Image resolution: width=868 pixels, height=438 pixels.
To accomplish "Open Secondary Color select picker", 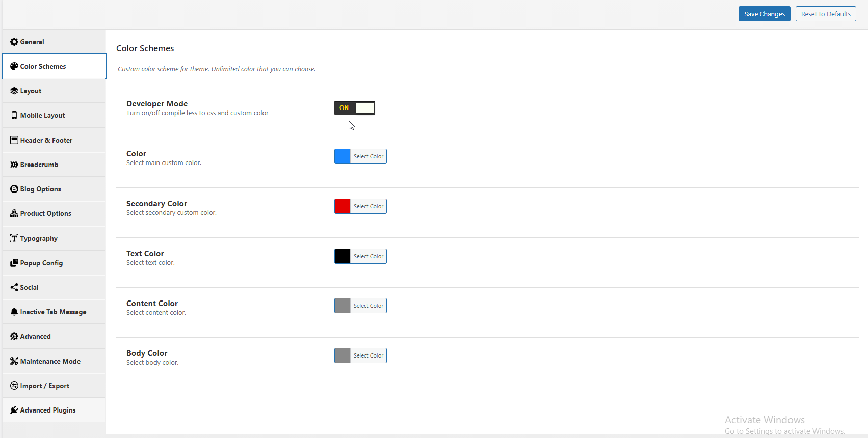I will (368, 206).
